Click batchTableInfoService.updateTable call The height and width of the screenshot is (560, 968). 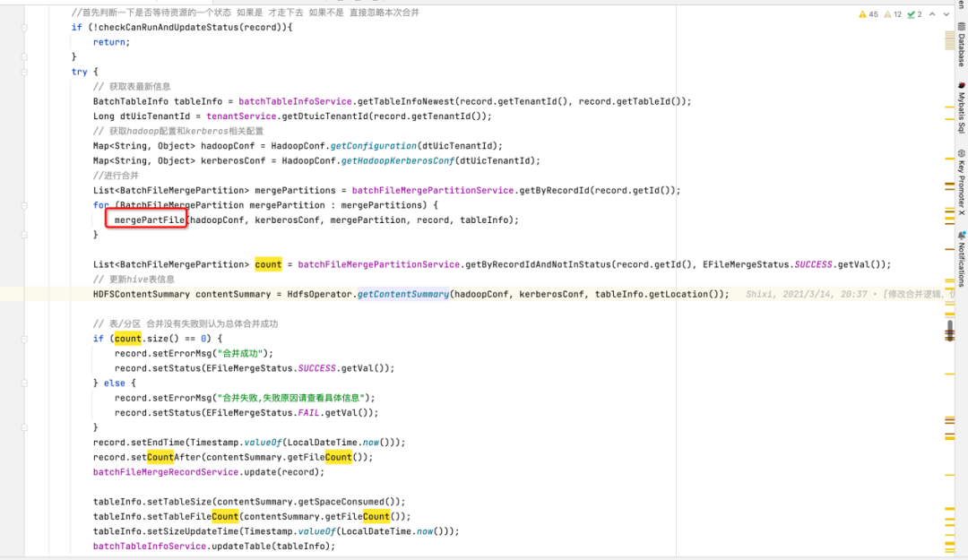214,546
